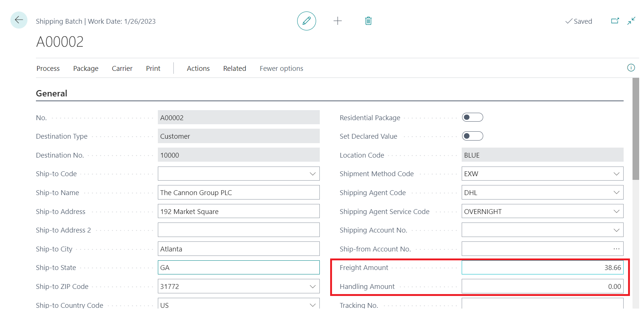Open the Carrier menu
The image size is (644, 313).
122,69
